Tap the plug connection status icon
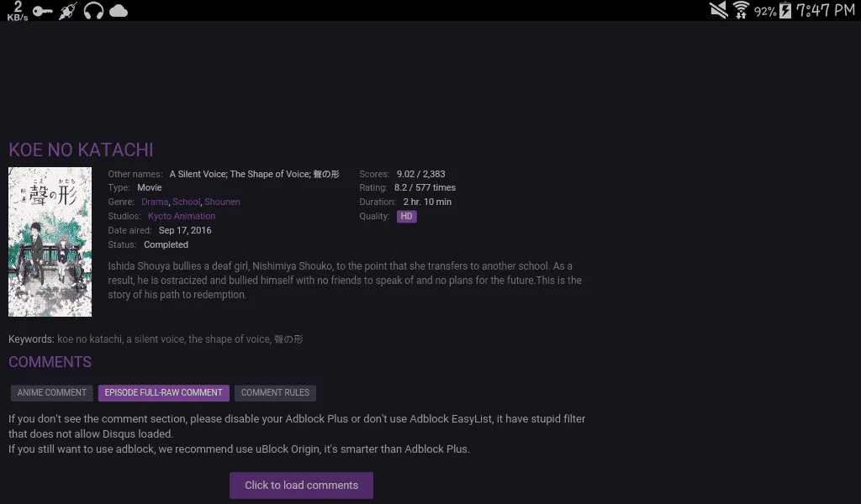Screen dimensions: 861x504 point(68,11)
